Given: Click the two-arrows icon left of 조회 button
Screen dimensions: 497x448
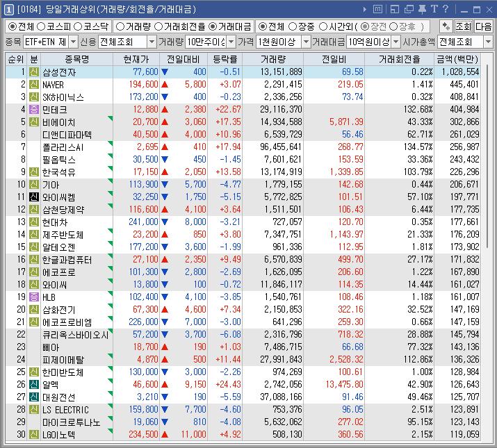Looking at the screenshot, I should (446, 26).
